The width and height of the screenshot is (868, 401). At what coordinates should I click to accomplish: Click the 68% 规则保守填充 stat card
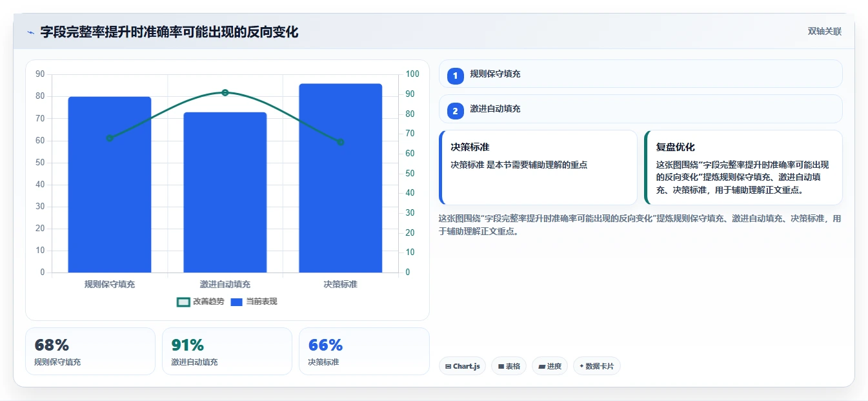coord(90,351)
